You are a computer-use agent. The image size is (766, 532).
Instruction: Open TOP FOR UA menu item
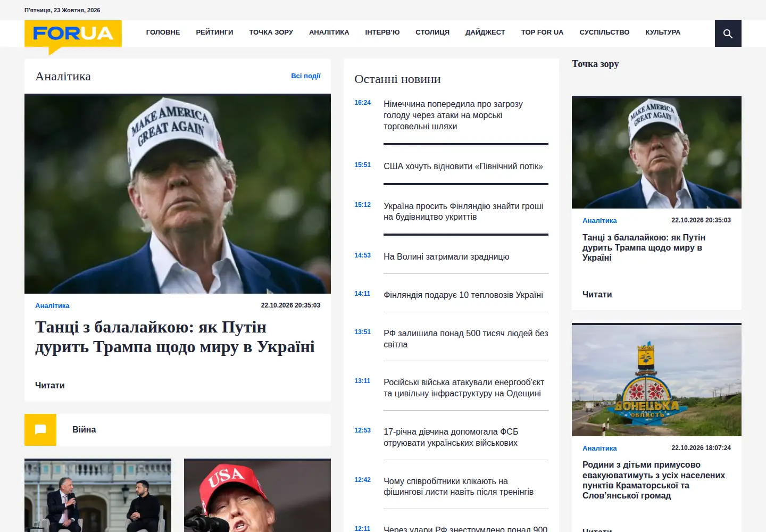pos(542,32)
